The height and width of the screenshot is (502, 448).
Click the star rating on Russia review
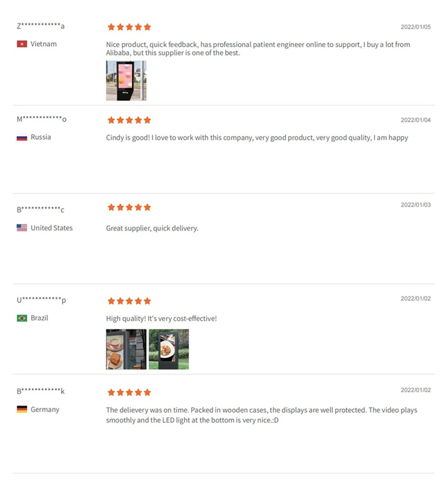[x=128, y=120]
